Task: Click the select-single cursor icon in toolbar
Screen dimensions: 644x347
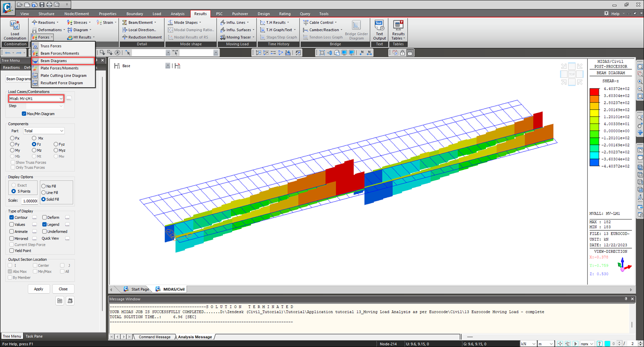Action: 128,53
